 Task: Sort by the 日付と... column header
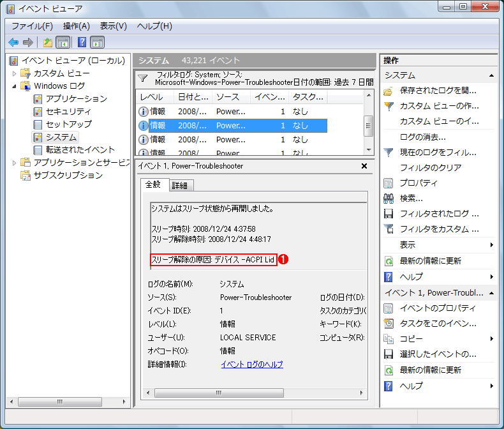193,97
